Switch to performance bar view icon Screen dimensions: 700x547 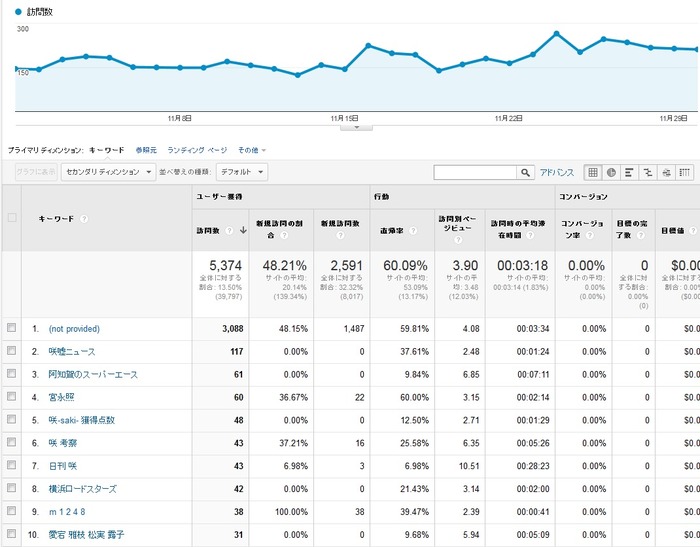(x=629, y=172)
